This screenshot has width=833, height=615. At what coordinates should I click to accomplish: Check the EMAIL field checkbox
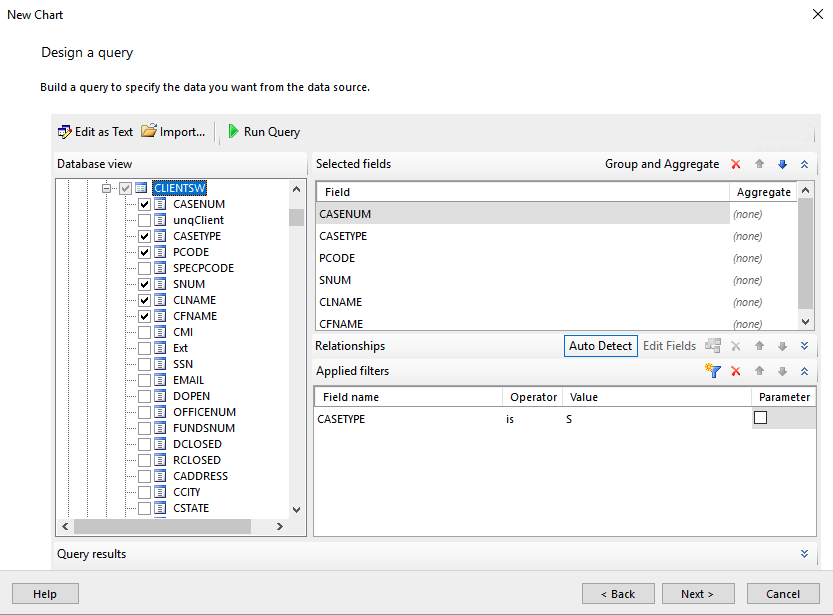(x=145, y=380)
